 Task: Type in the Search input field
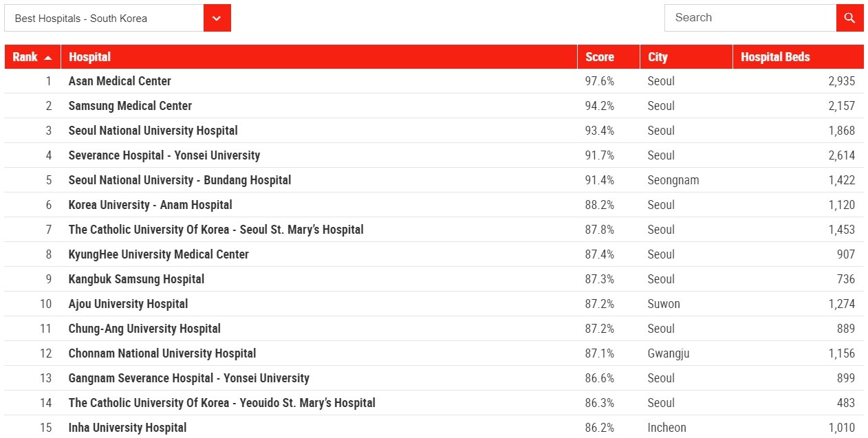pos(750,18)
